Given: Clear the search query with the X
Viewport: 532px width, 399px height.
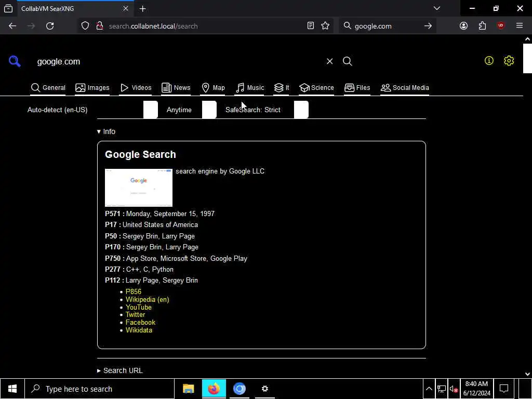Looking at the screenshot, I should pos(329,61).
